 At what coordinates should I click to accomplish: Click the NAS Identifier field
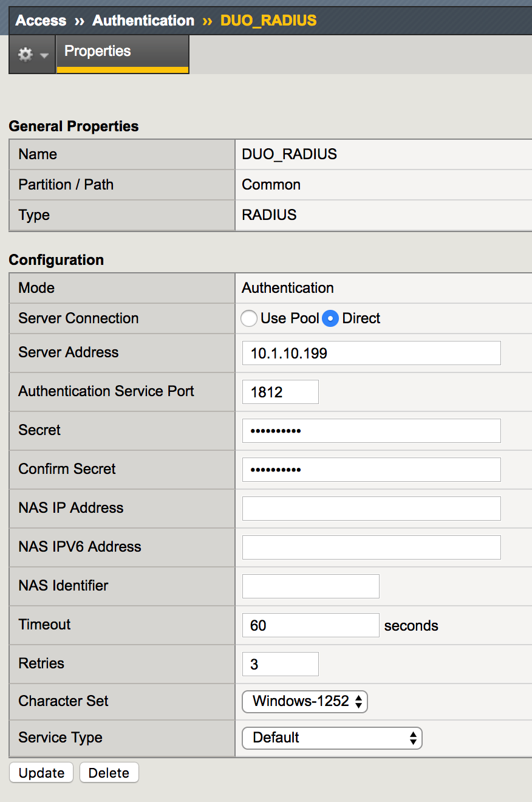tap(311, 586)
